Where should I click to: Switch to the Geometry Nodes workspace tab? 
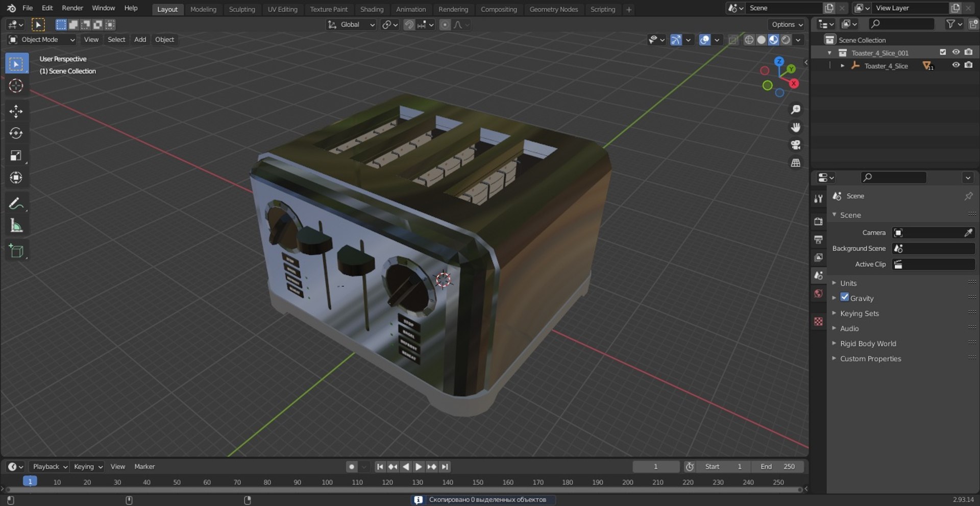(x=554, y=9)
